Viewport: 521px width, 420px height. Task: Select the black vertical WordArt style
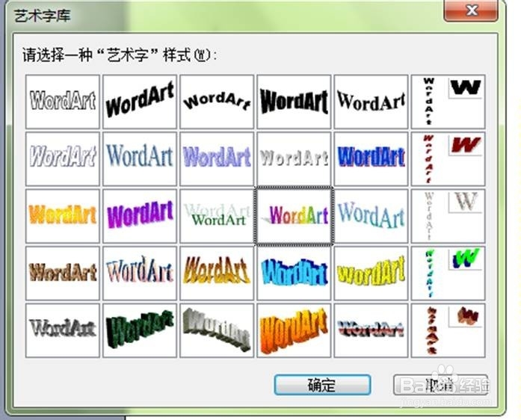coord(448,102)
